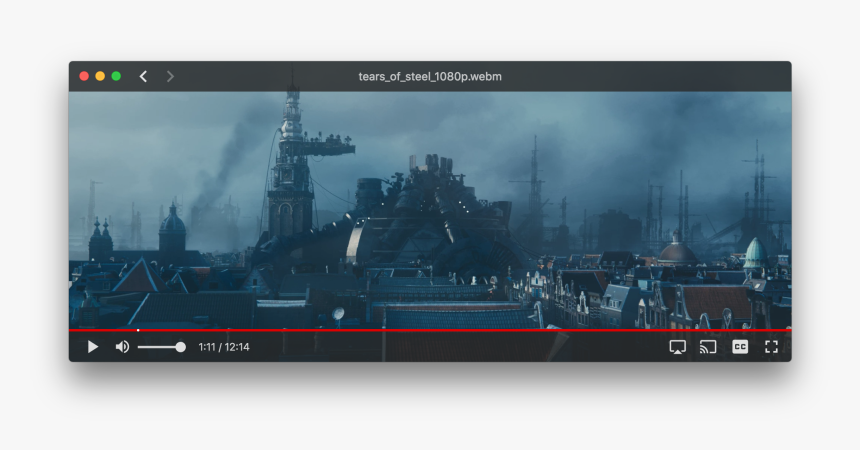The image size is (860, 450).
Task: Enter fullscreen mode
Action: (772, 347)
